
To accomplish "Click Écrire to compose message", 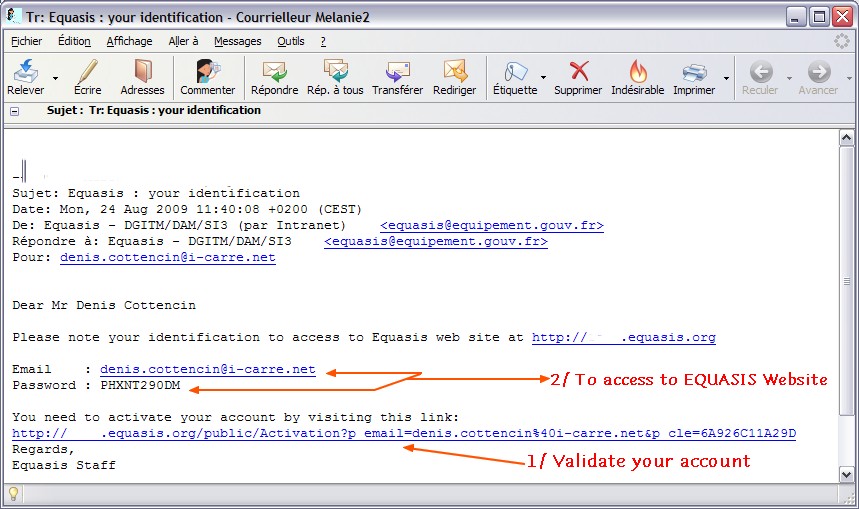I will tap(88, 77).
